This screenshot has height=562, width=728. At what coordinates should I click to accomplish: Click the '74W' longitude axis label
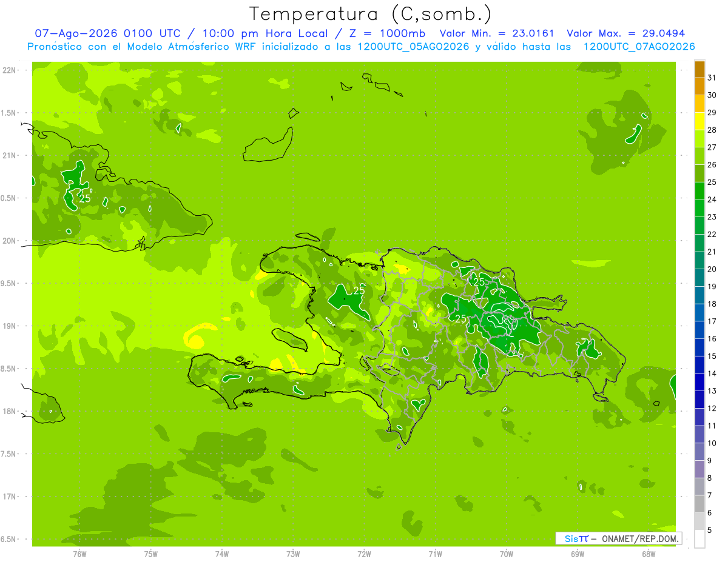coord(221,554)
